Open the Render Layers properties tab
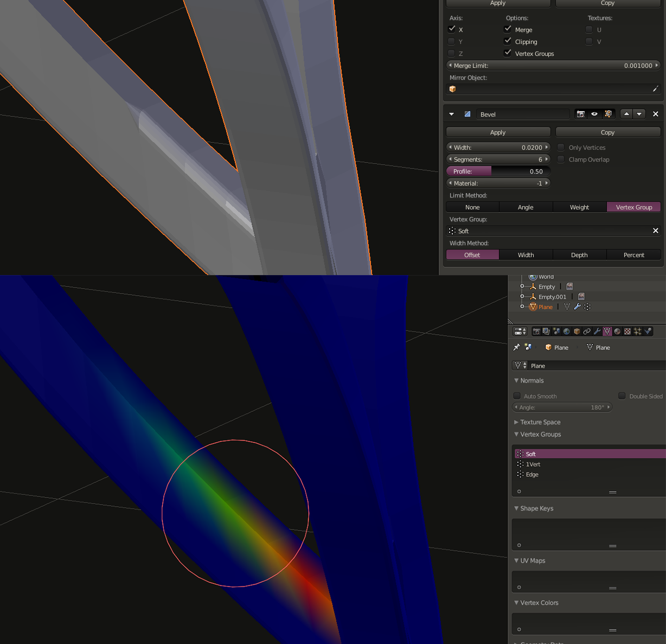 pyautogui.click(x=546, y=331)
